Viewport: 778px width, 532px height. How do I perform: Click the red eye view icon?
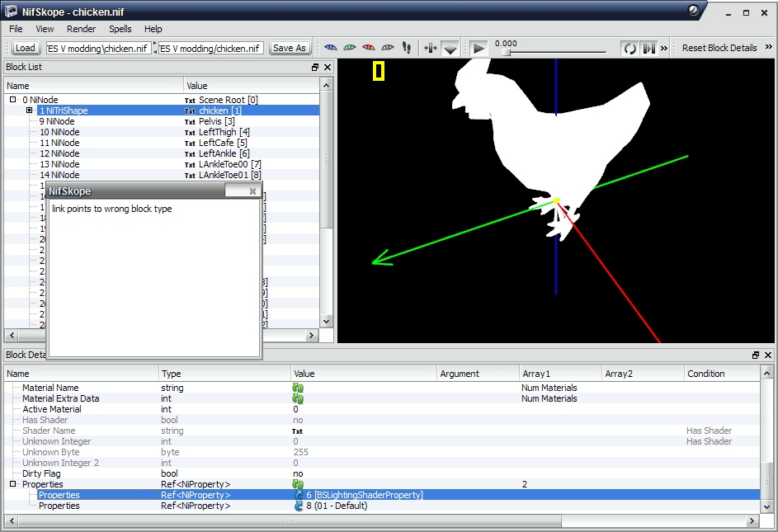click(x=369, y=48)
